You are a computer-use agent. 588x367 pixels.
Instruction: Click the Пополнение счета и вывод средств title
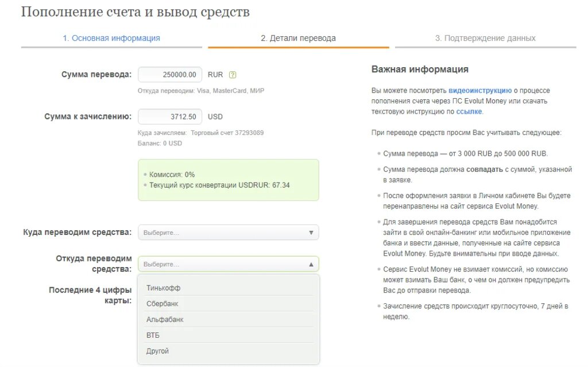point(136,12)
